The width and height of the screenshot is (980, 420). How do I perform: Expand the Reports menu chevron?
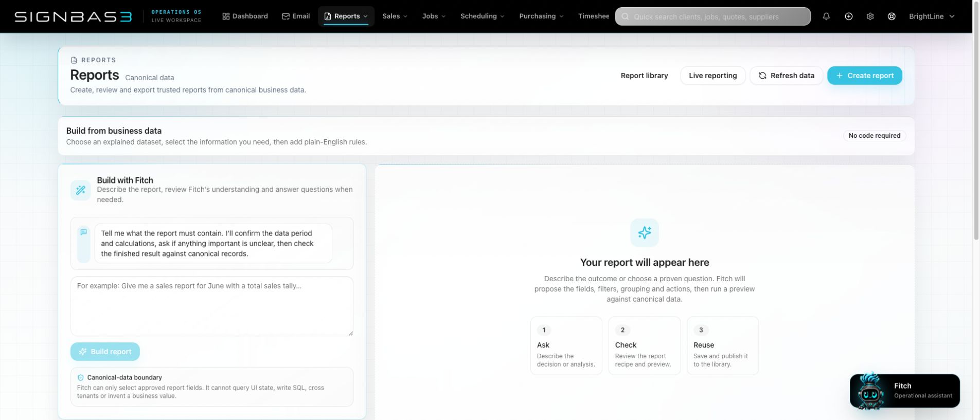[x=366, y=16]
